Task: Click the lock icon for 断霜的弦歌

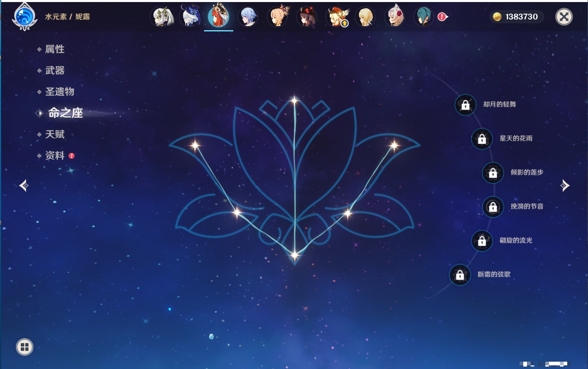Action: point(460,275)
